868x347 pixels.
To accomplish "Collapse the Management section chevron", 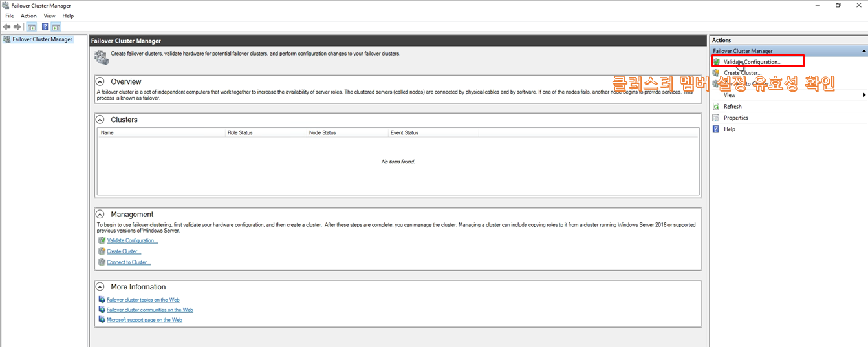I will [100, 214].
